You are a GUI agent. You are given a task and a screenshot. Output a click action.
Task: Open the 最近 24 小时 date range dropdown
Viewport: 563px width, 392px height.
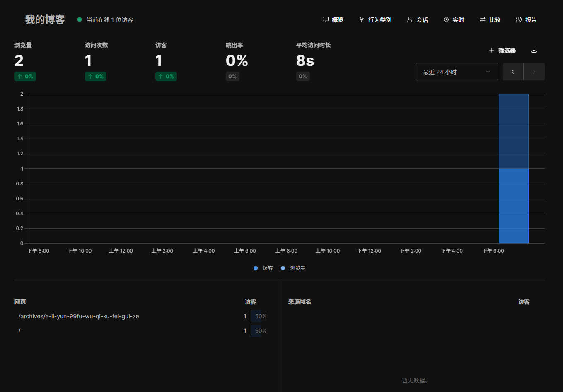(x=457, y=72)
